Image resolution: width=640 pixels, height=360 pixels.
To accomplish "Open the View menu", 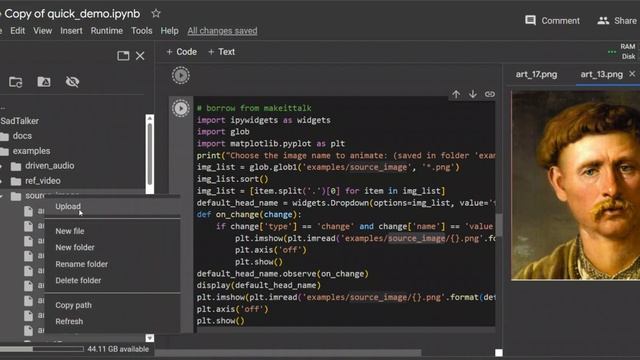I will [42, 31].
